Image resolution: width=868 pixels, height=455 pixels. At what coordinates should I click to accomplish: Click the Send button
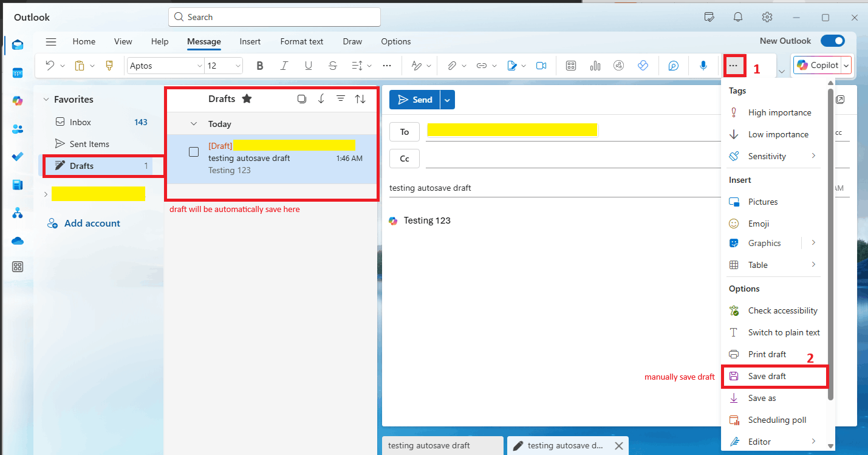pos(415,100)
